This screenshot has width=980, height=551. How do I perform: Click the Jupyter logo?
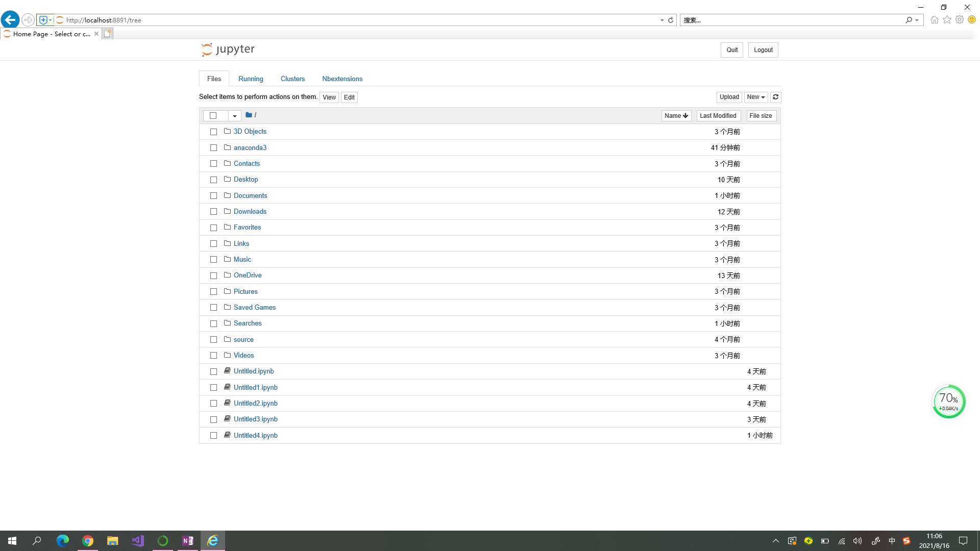coord(228,49)
